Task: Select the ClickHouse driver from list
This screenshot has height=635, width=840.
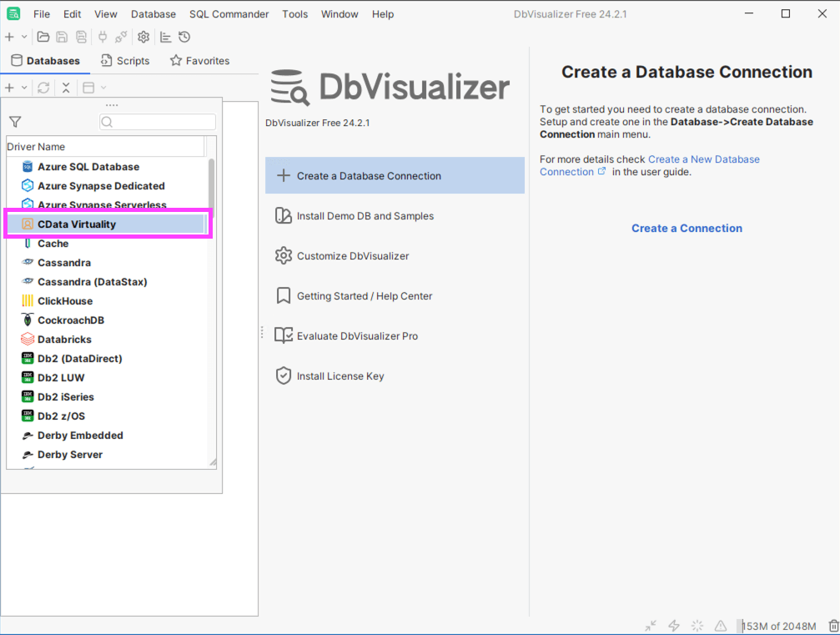Action: (x=65, y=301)
